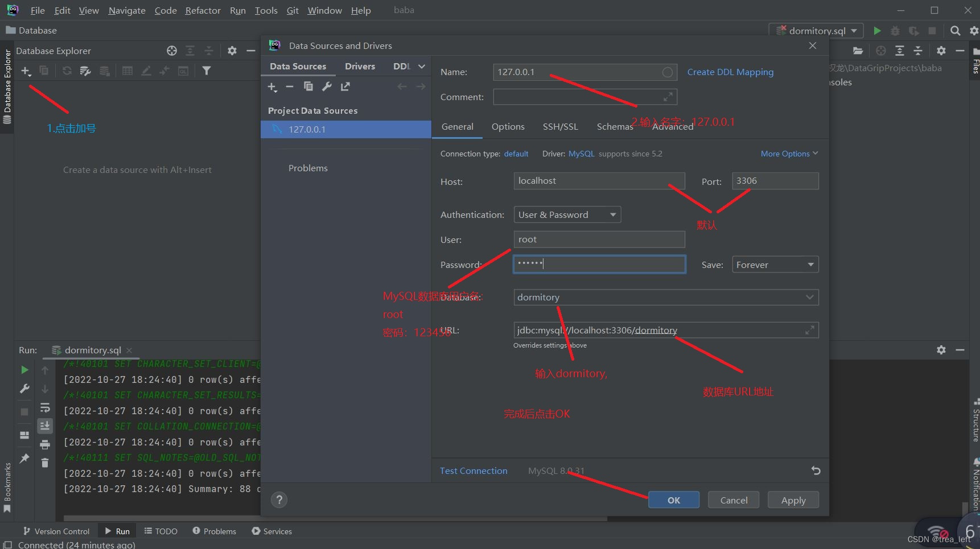The height and width of the screenshot is (549, 980).
Task: Open the Structure side tool window
Action: (x=975, y=420)
